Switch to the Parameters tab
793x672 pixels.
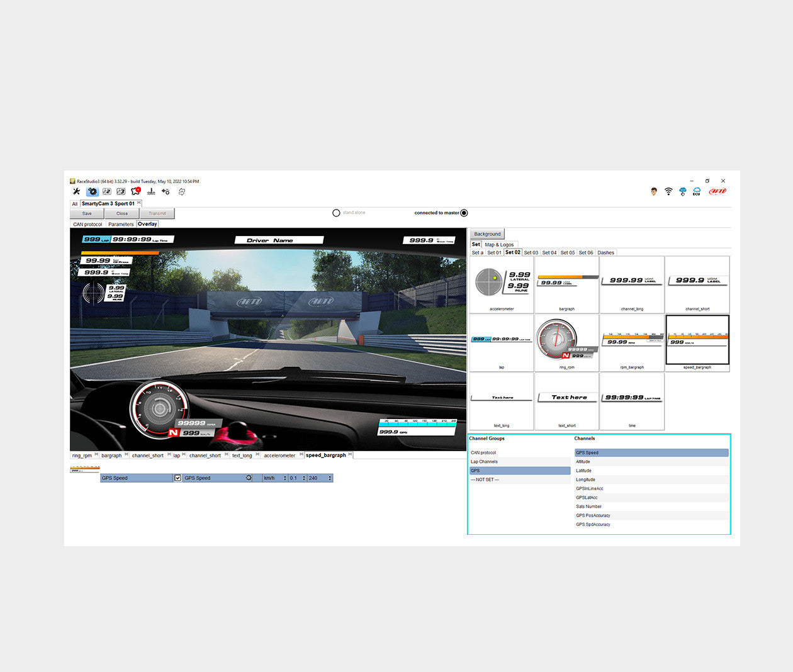tap(120, 224)
